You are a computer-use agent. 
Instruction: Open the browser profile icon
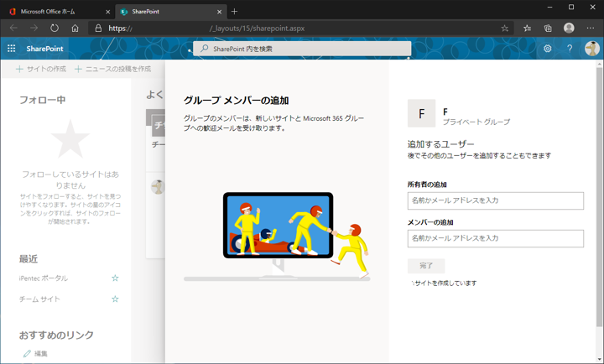pyautogui.click(x=569, y=29)
